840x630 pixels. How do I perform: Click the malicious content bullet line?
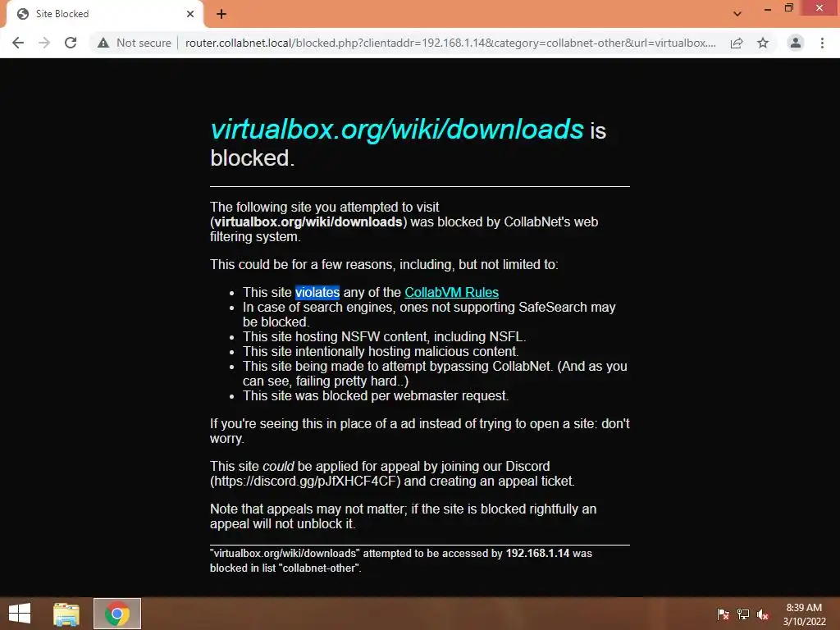pyautogui.click(x=381, y=352)
